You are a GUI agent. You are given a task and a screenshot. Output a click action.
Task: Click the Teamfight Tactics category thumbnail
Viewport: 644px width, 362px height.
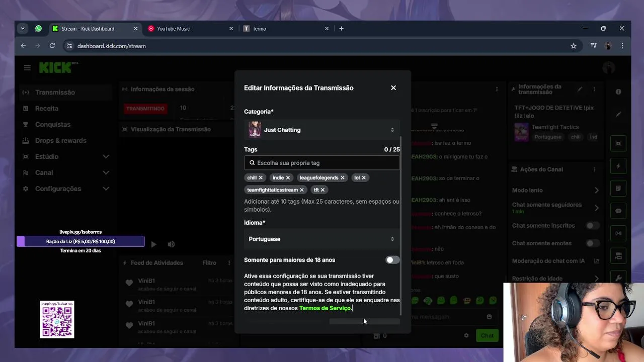(x=522, y=132)
